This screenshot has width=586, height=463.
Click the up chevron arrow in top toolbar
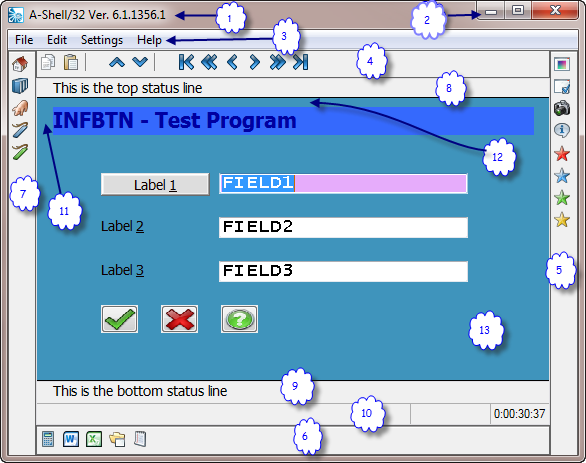(117, 62)
